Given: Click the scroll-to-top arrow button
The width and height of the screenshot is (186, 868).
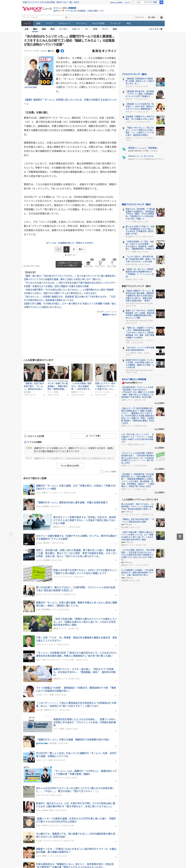Looking at the screenshot, I should coord(180,536).
